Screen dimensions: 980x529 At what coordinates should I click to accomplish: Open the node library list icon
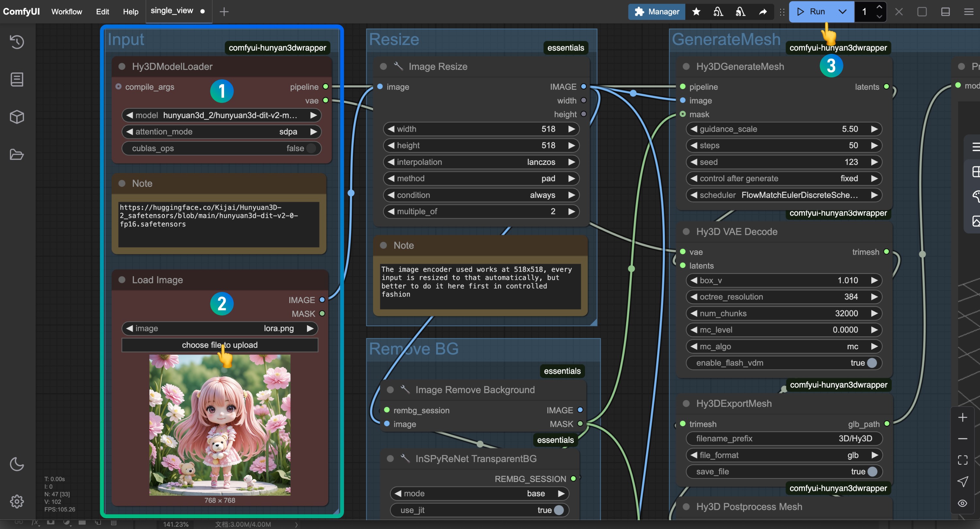[x=17, y=79]
